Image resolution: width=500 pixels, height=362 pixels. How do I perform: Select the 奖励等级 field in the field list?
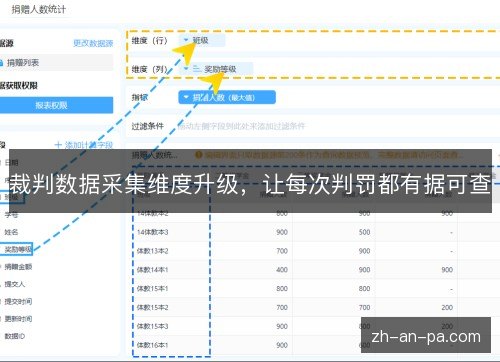point(17,249)
